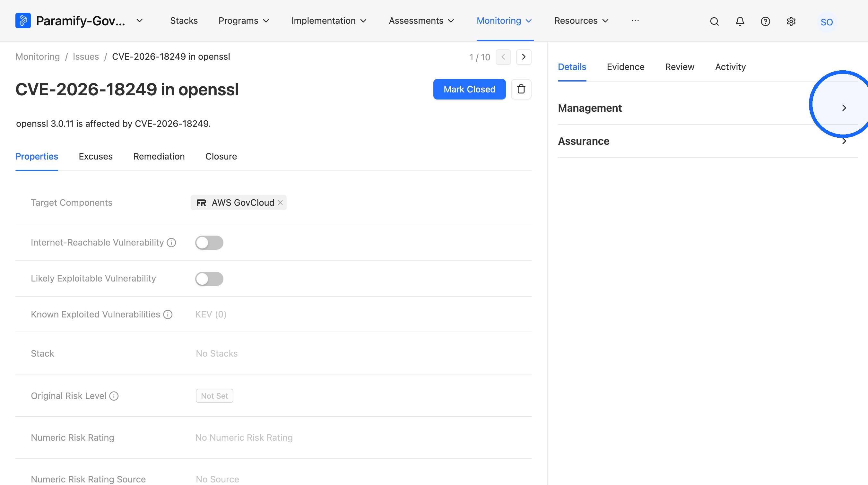
Task: Open the Implementation dropdown menu
Action: 329,21
